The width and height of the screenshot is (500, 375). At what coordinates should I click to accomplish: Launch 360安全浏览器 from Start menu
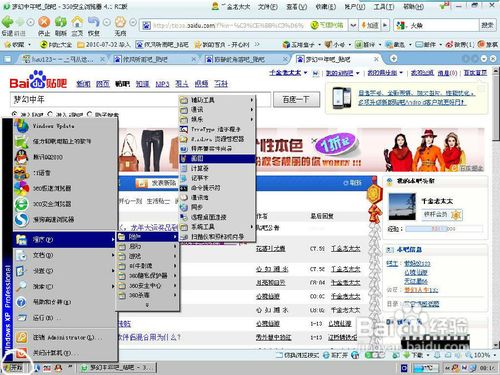(65, 204)
